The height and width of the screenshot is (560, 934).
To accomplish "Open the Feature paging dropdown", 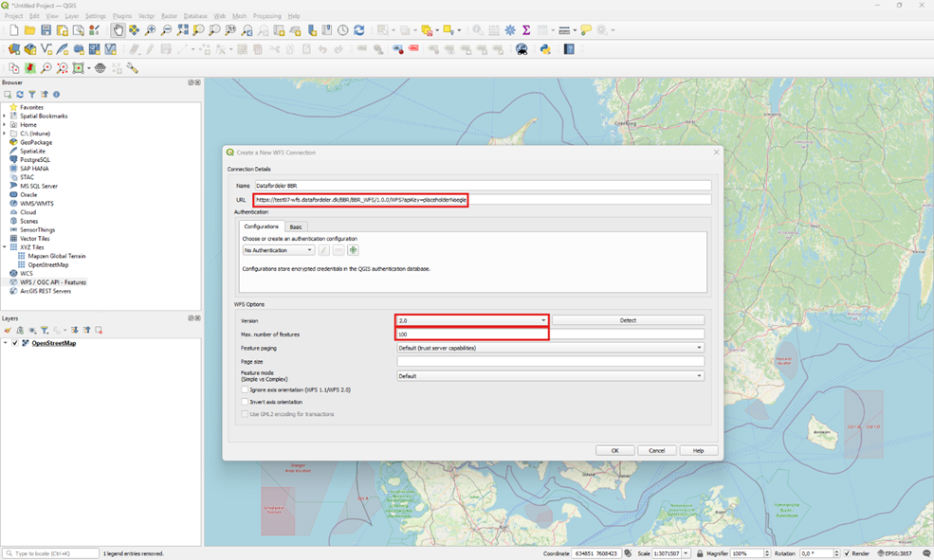I will coord(550,348).
